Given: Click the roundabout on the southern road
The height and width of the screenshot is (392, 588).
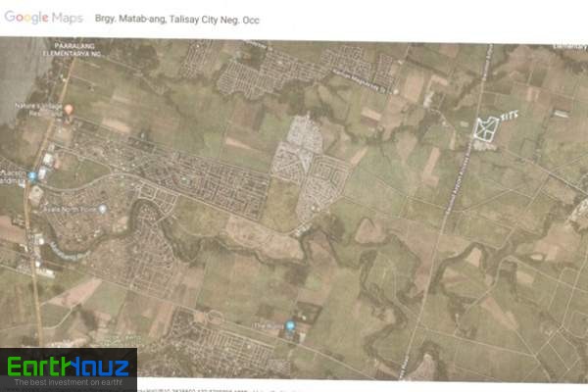Looking at the screenshot, I should coord(215,317).
